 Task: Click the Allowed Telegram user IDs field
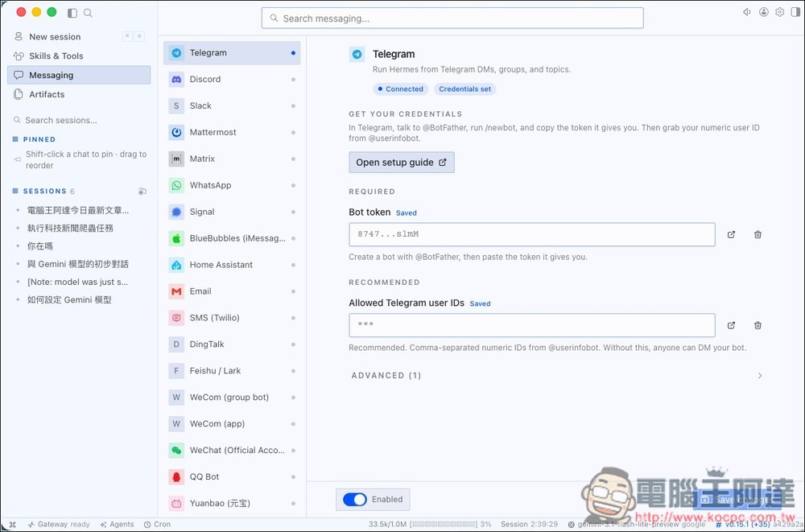coord(532,325)
